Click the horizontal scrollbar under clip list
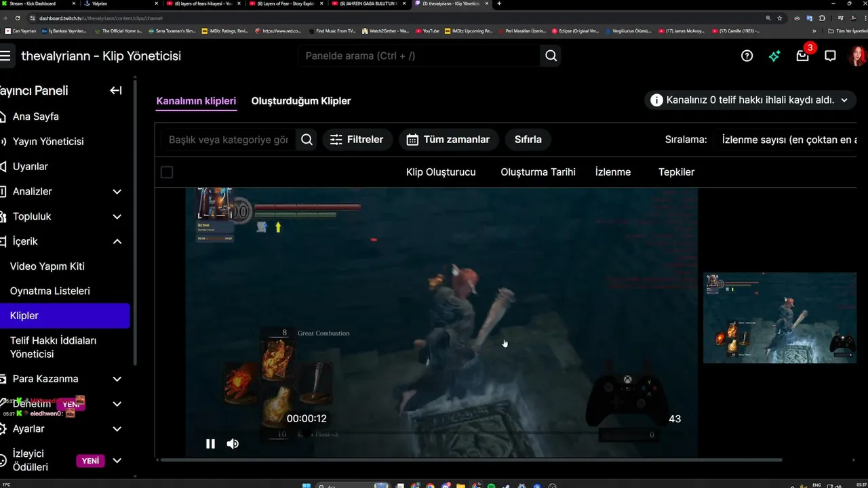The width and height of the screenshot is (868, 488). pos(469,460)
